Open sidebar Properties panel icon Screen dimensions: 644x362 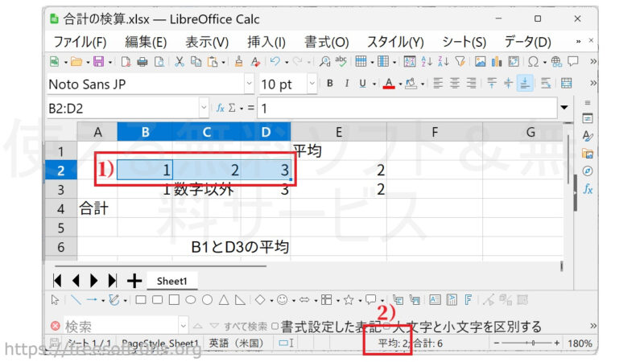[x=588, y=118]
